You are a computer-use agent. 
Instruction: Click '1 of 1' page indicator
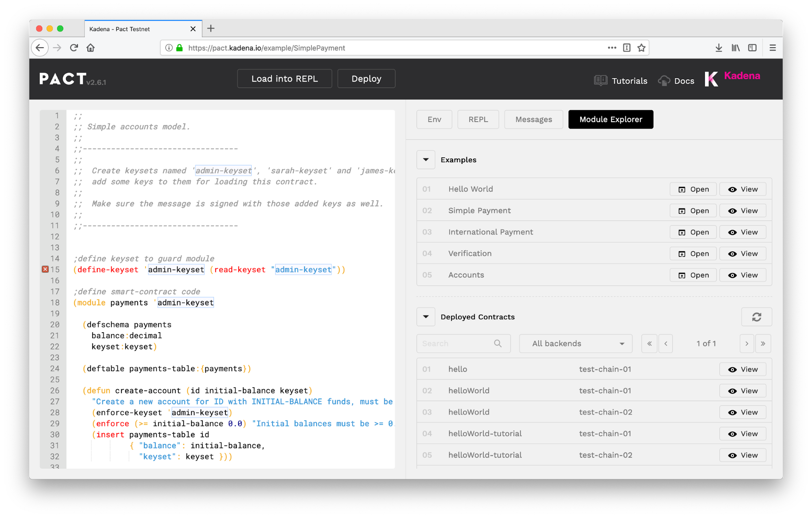point(706,344)
